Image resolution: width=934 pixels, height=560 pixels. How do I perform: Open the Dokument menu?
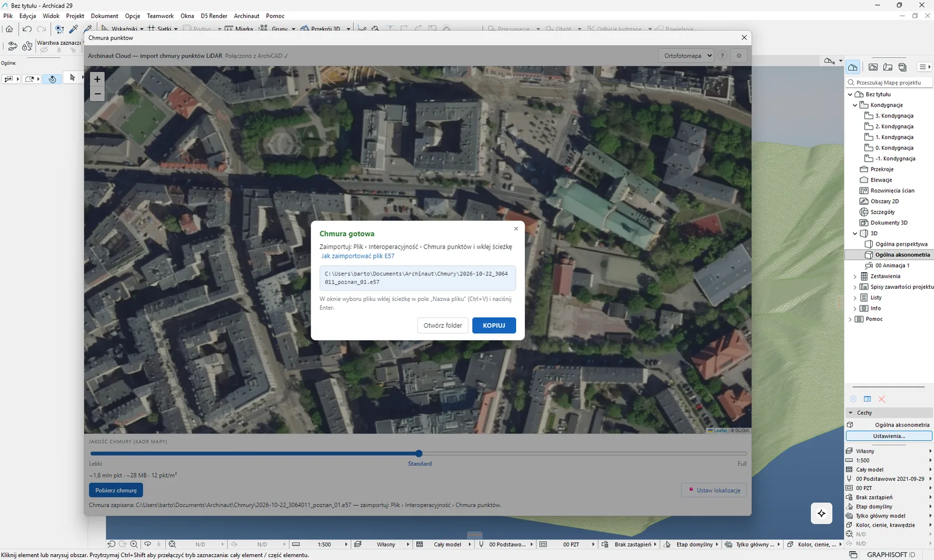click(104, 16)
